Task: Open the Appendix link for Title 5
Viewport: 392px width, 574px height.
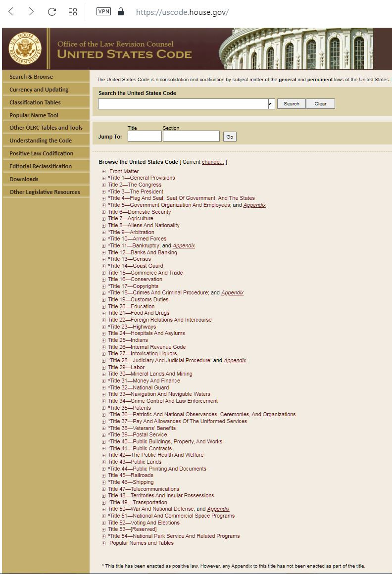Action: [x=254, y=205]
